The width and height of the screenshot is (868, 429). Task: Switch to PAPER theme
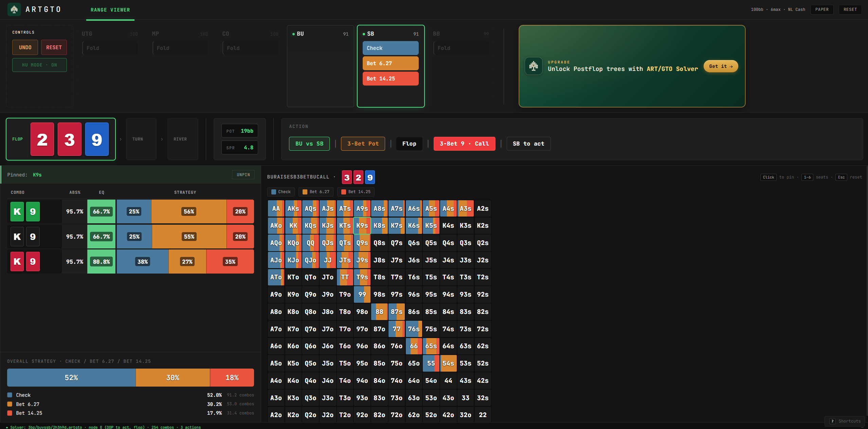(x=822, y=10)
